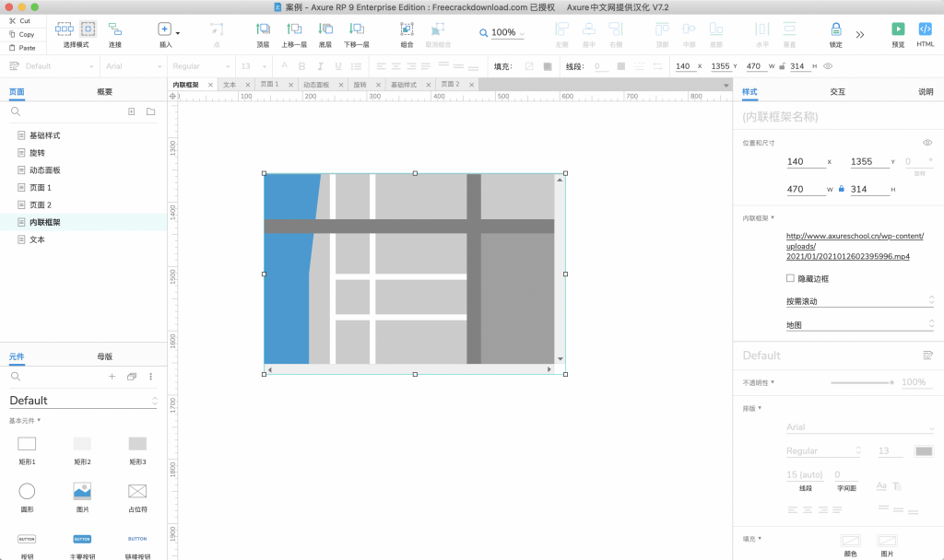Click the add folder icon in pages panel
Screen dimensions: 944x560
[150, 111]
